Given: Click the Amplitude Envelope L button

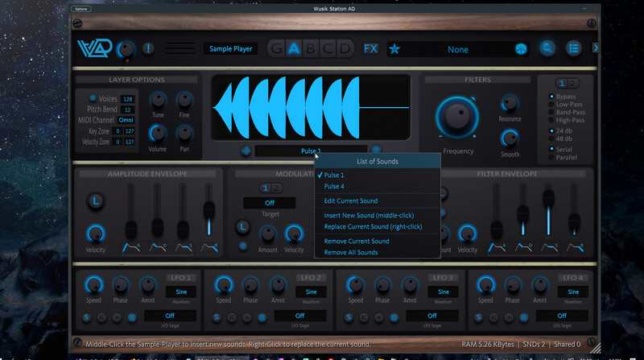Looking at the screenshot, I should pos(96,201).
